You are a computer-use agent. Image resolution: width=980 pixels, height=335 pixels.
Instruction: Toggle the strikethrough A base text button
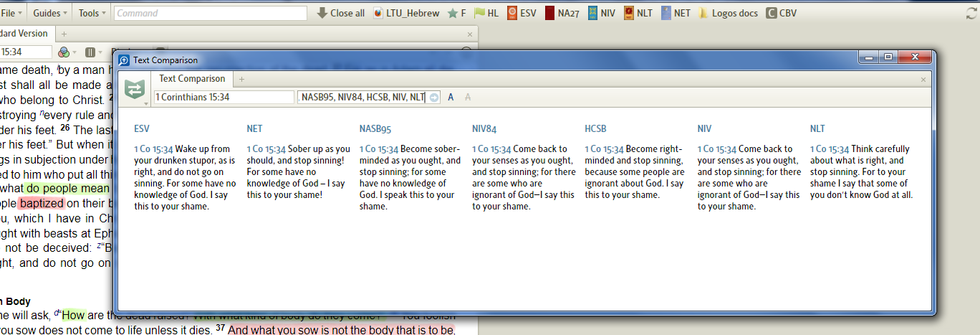(468, 97)
